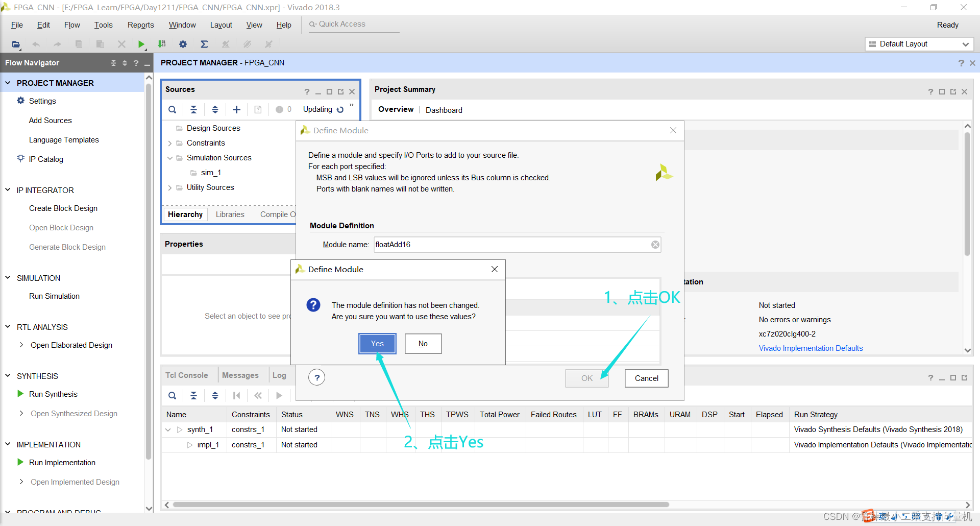Viewport: 980px width, 526px height.
Task: Click Language Templates
Action: [x=64, y=140]
